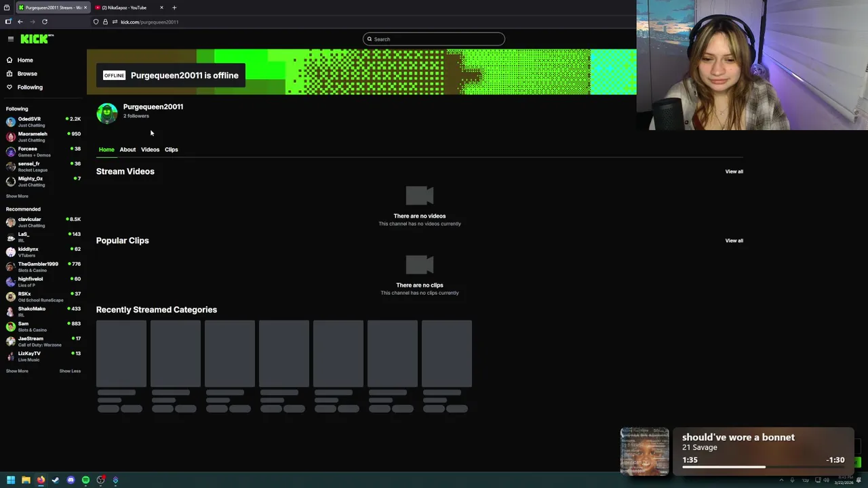868x488 pixels.
Task: Open recommended channel LizKayTV
Action: [x=43, y=357]
